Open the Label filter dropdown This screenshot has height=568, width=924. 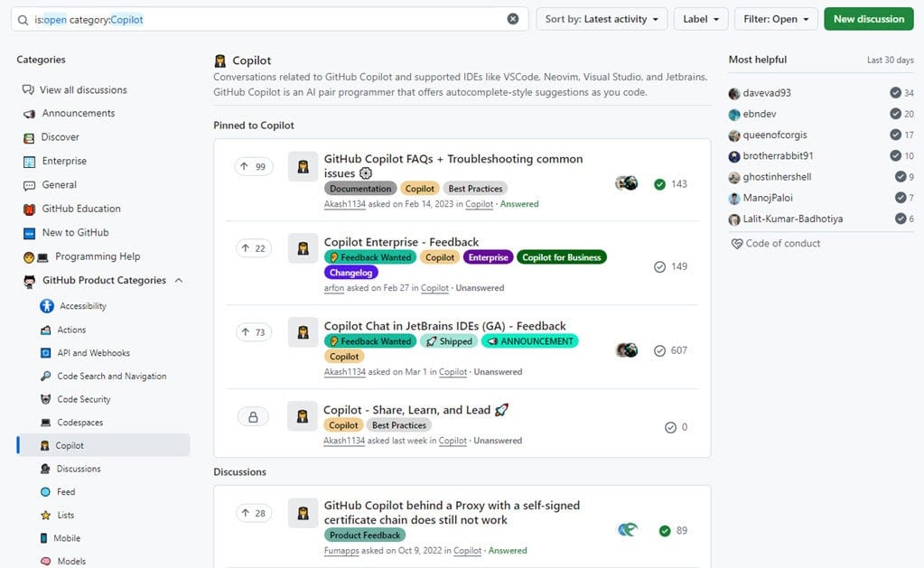click(x=701, y=19)
